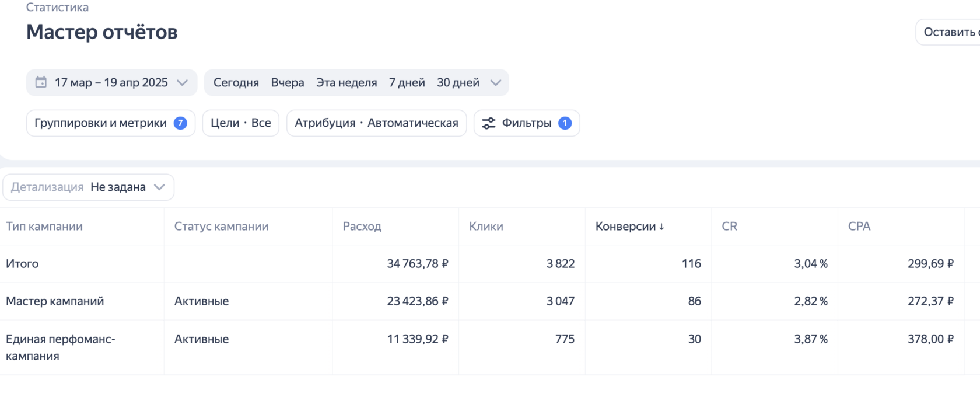Image resolution: width=980 pixels, height=411 pixels.
Task: Click the sort arrow next to Конверсии
Action: tap(661, 227)
